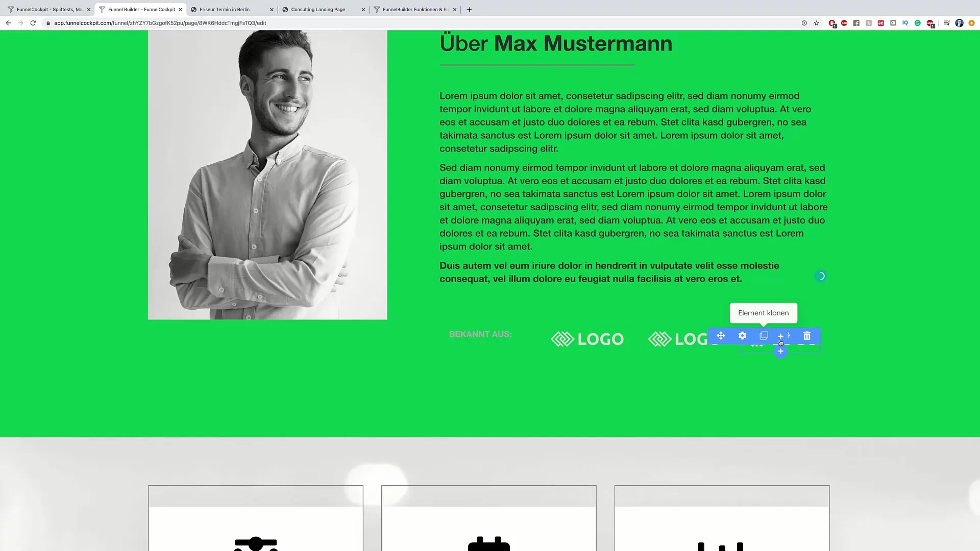Click the add element plus button below
980x551 pixels.
tap(781, 351)
